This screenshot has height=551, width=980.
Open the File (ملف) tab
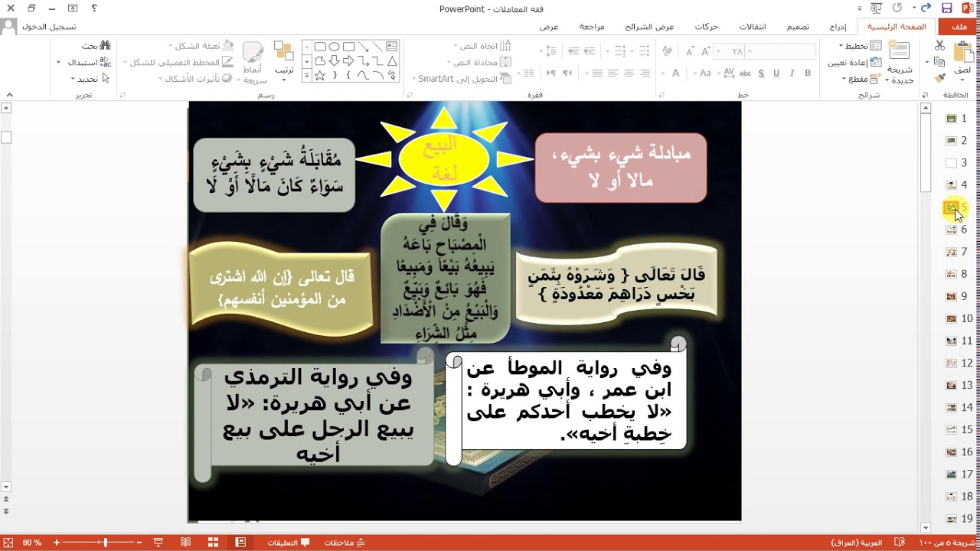tap(959, 27)
